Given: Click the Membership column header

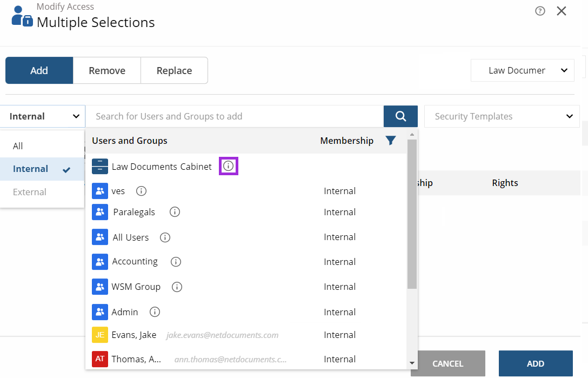Looking at the screenshot, I should point(347,141).
